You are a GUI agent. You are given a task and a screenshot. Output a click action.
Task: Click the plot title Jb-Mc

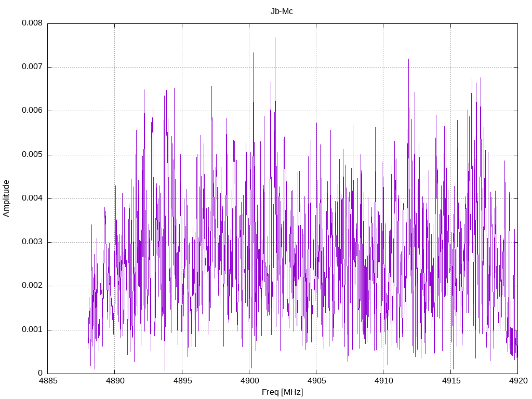(282, 11)
